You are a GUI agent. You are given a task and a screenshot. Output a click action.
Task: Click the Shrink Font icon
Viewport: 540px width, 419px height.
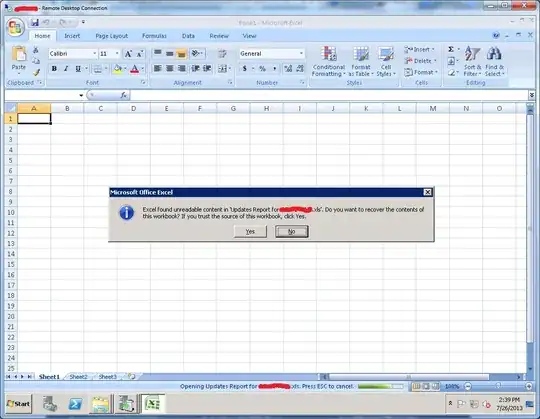point(139,54)
